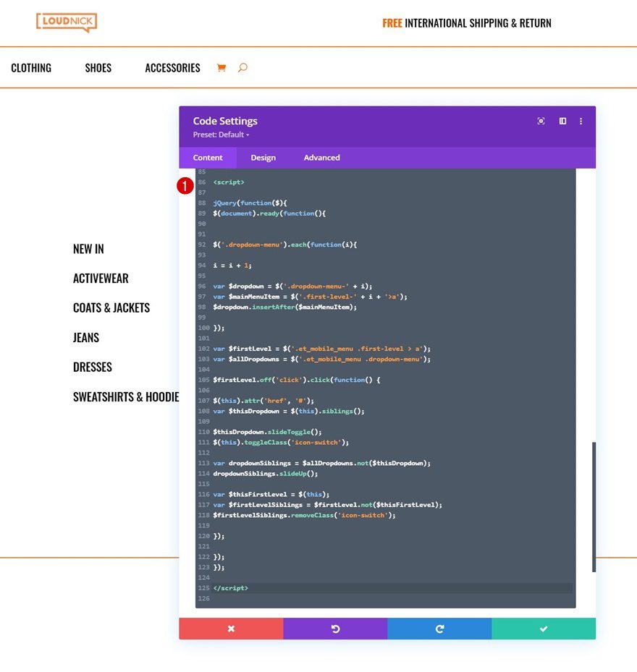Click the LOUDNICK logo
637x672 pixels.
[67, 22]
